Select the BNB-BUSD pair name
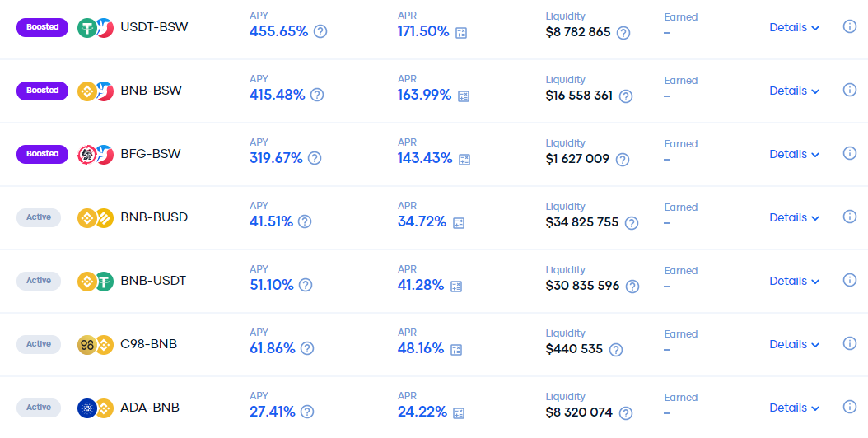The height and width of the screenshot is (438, 868). (x=154, y=217)
